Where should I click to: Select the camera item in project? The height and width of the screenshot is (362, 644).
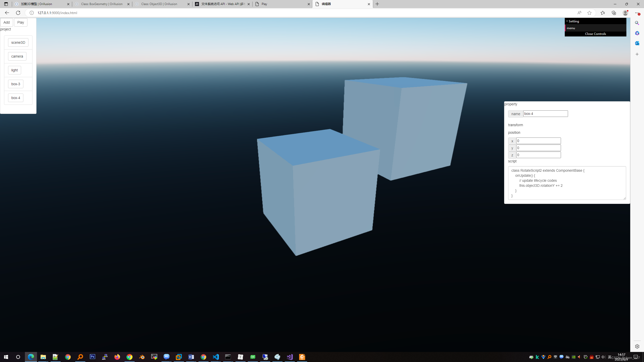(17, 56)
